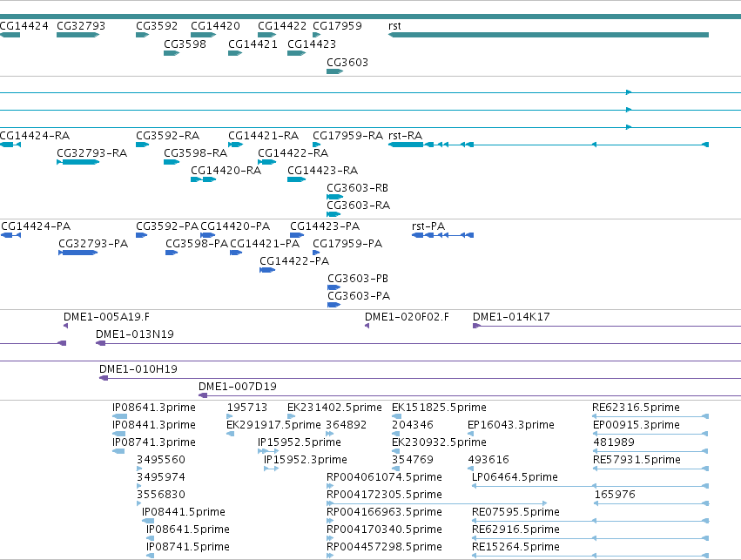Viewport: 741px width, 560px height.
Task: Select the CG14420-PA protein label
Action: 235,226
